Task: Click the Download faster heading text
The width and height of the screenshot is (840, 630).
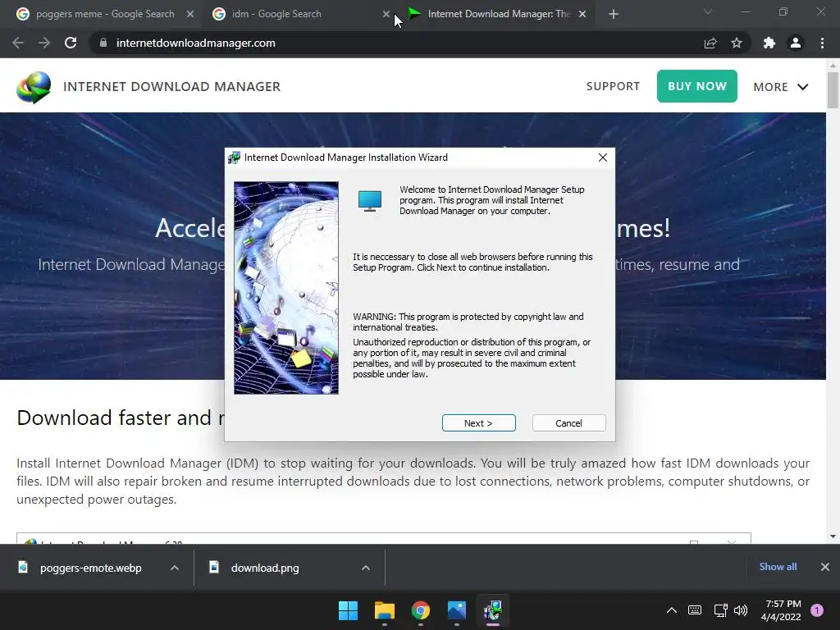Action: click(x=121, y=418)
